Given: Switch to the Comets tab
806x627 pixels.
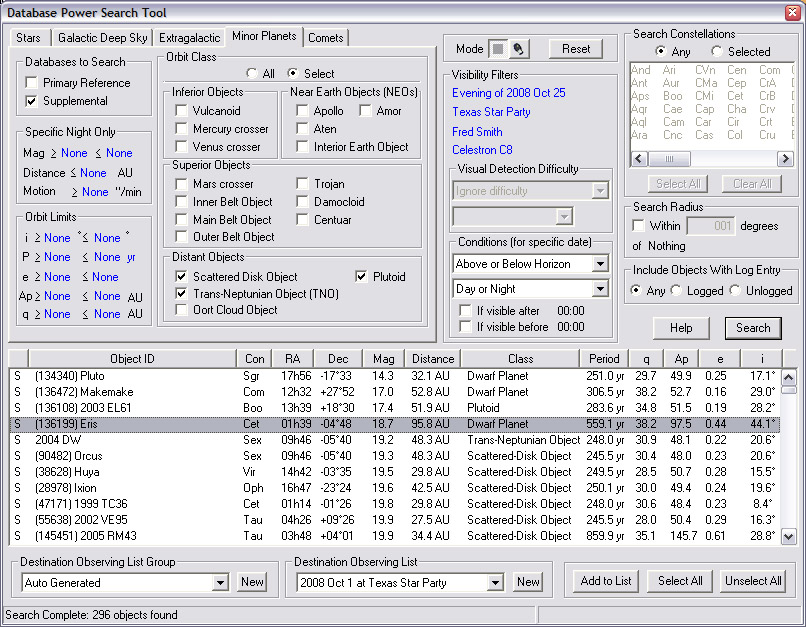Looking at the screenshot, I should 326,38.
